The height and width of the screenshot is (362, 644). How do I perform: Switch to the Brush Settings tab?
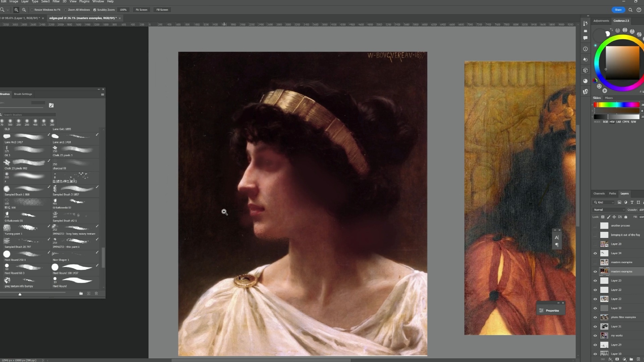click(23, 94)
